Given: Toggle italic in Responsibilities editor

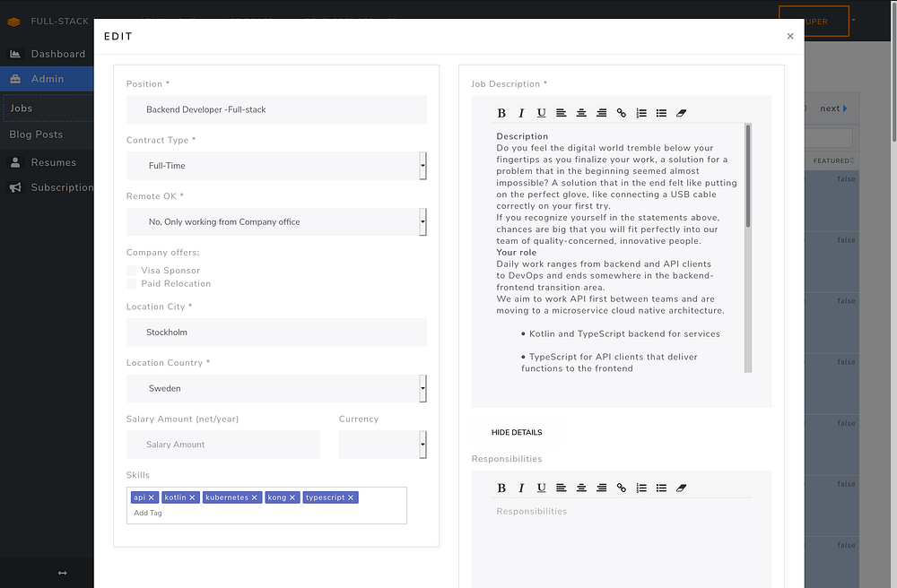Looking at the screenshot, I should coord(521,488).
